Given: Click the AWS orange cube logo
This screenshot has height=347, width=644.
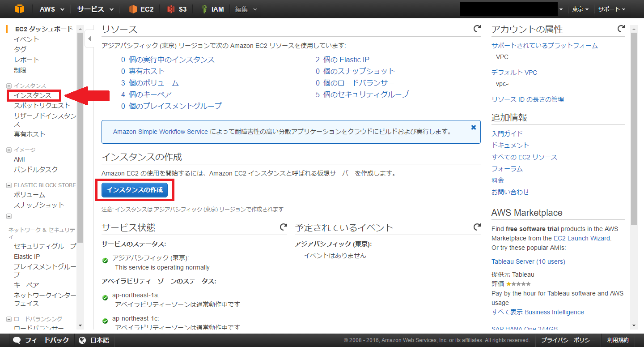Looking at the screenshot, I should [19, 9].
